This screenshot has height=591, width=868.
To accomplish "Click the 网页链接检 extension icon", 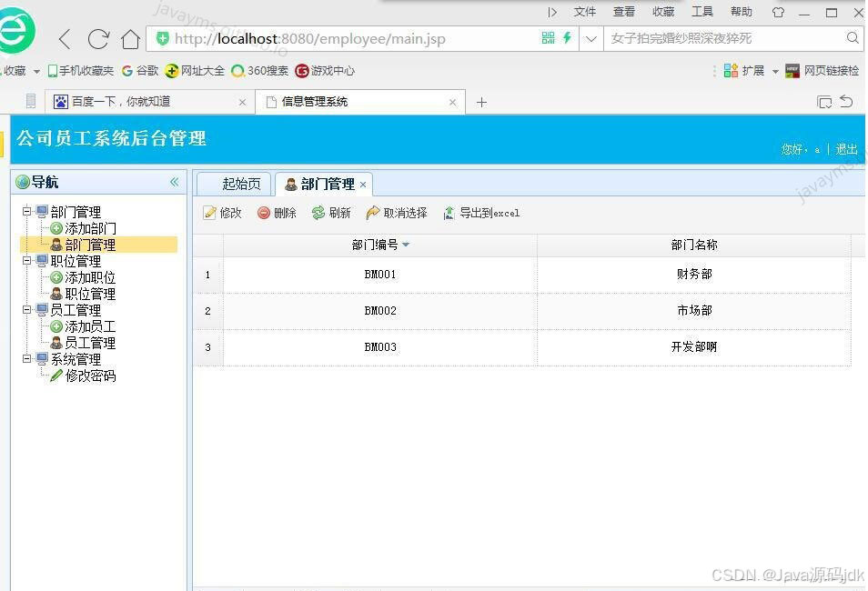I will (792, 71).
